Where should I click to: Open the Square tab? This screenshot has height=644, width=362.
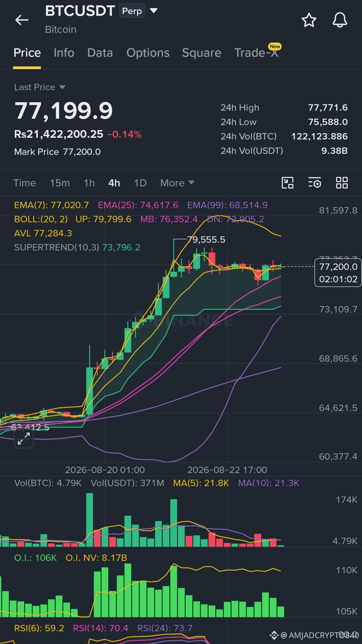coord(201,53)
